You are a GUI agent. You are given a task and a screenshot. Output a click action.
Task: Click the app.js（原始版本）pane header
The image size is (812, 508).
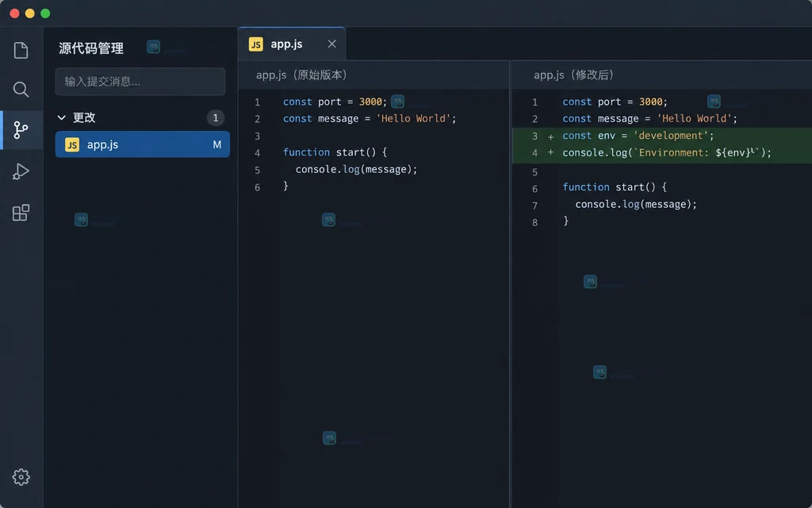pyautogui.click(x=304, y=75)
